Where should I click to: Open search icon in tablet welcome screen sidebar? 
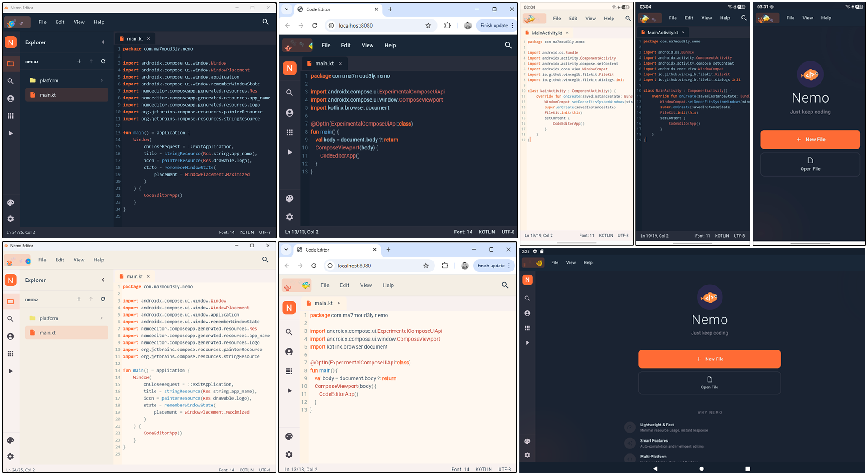(x=527, y=298)
